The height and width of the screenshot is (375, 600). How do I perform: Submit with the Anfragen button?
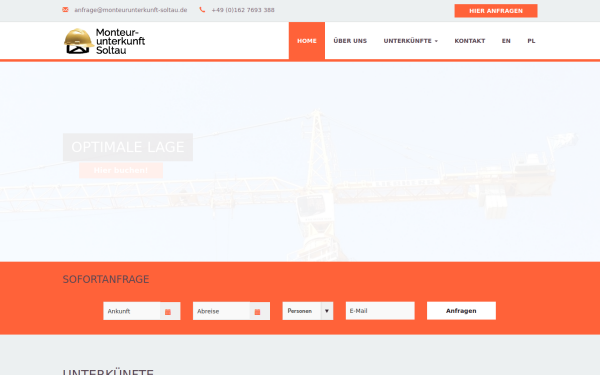tap(461, 311)
